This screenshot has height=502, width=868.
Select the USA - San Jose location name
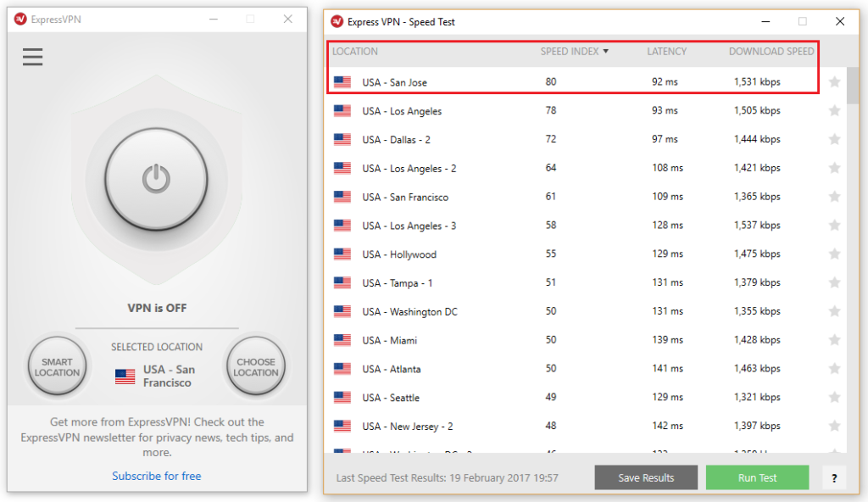pyautogui.click(x=394, y=82)
